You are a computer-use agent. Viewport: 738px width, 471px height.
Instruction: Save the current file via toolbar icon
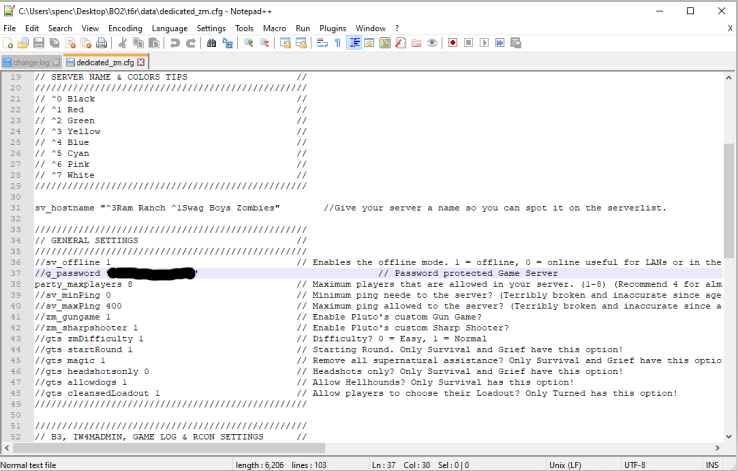[x=39, y=43]
